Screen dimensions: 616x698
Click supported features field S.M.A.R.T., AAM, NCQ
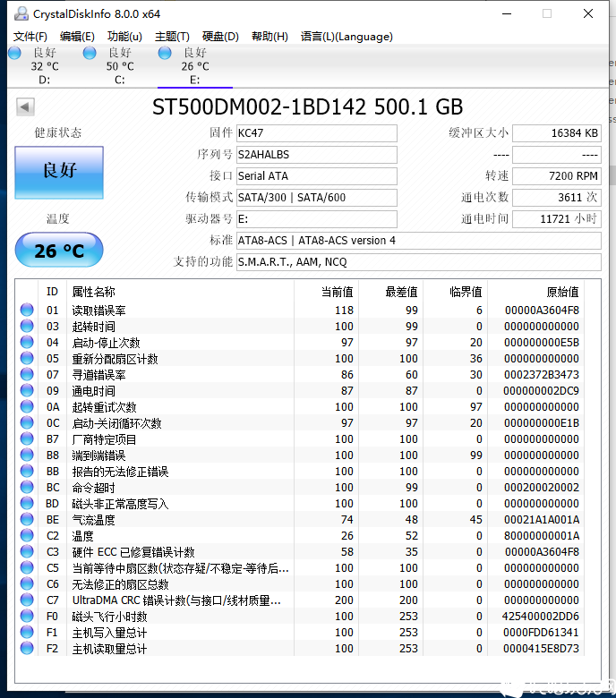(419, 261)
